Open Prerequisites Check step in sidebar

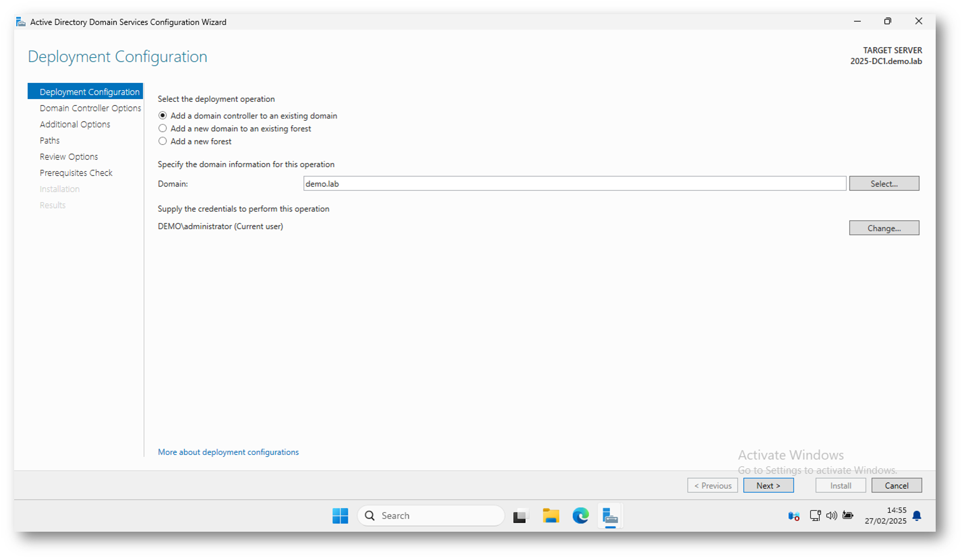[x=76, y=173]
